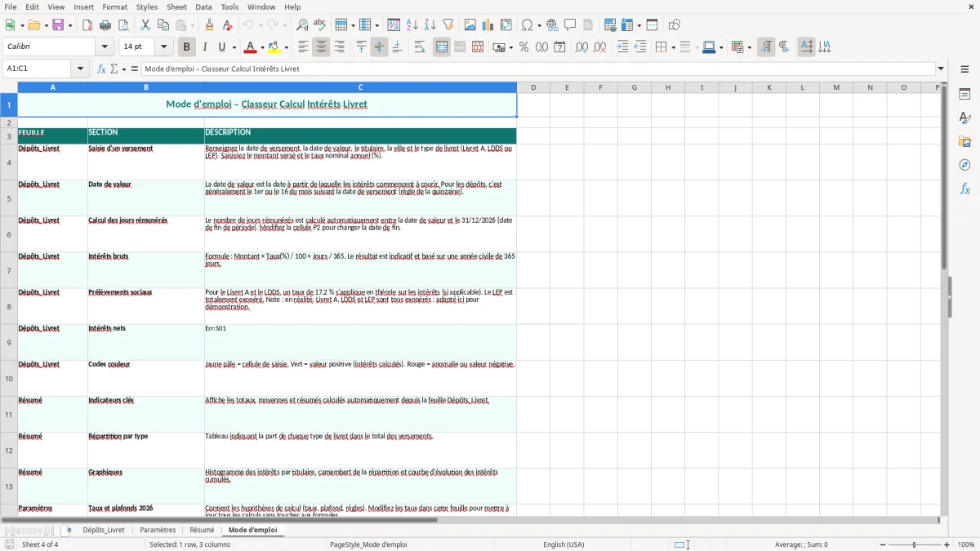Toggle center horizontal alignment
The height and width of the screenshot is (551, 980).
tap(322, 47)
